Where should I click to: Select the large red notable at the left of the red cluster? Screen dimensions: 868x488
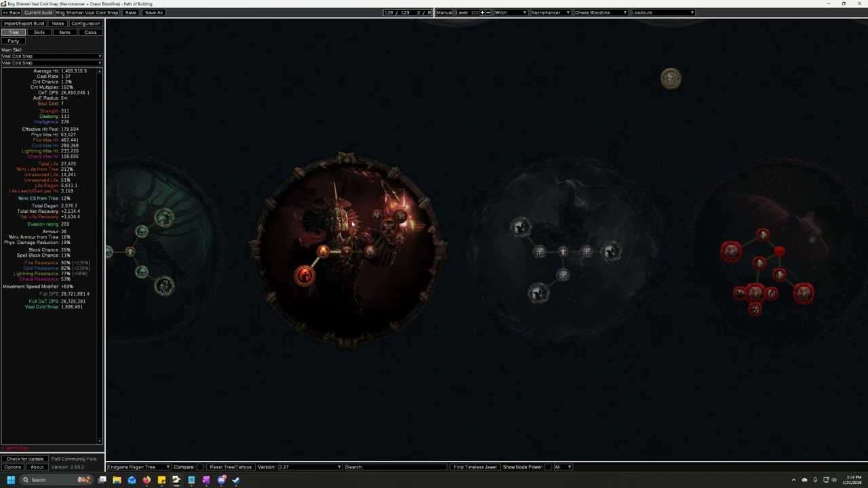click(731, 251)
